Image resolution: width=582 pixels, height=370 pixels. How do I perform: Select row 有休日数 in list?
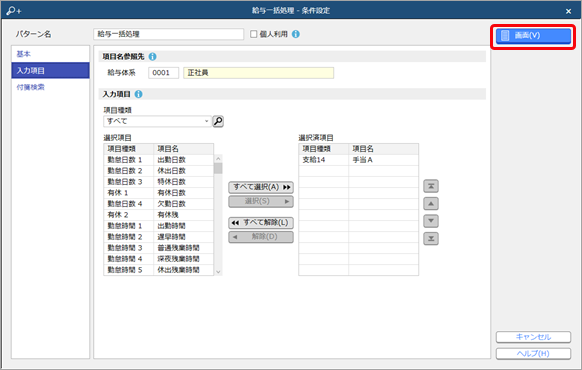click(x=158, y=193)
